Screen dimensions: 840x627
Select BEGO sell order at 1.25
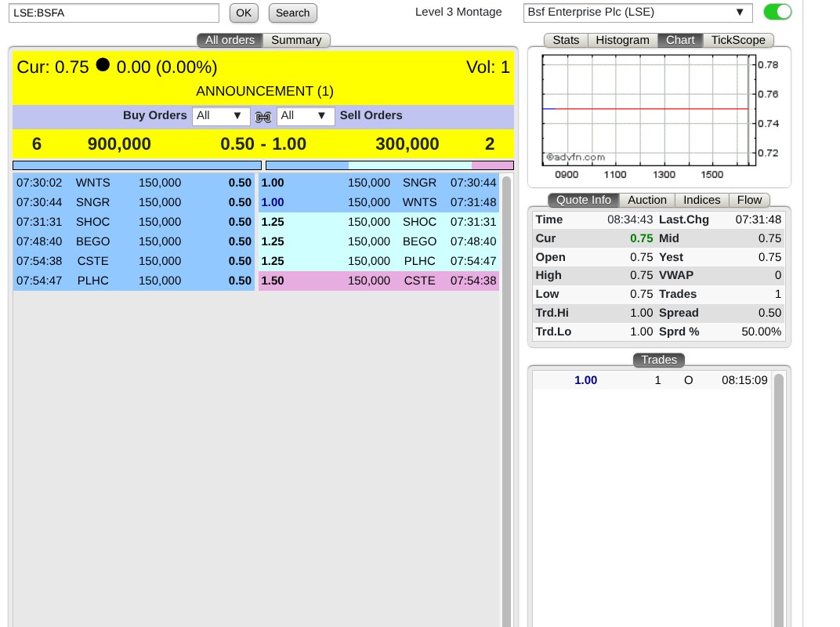pyautogui.click(x=378, y=241)
